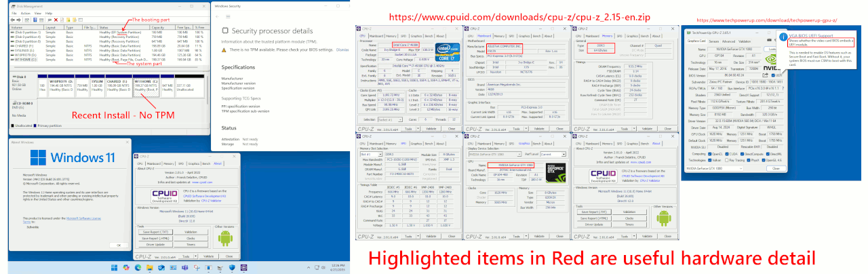This screenshot has width=868, height=274.
Task: Select W11HOME (C:) row in volume list
Action: coord(110,60)
